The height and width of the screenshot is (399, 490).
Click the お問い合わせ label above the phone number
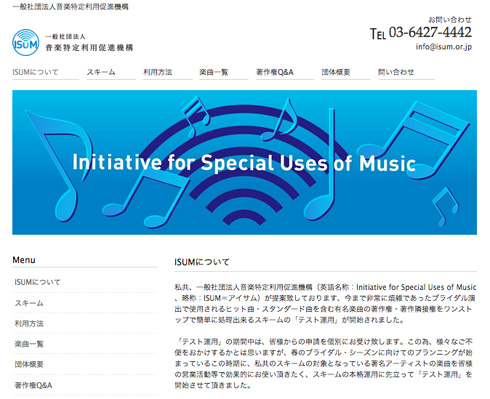pos(450,19)
